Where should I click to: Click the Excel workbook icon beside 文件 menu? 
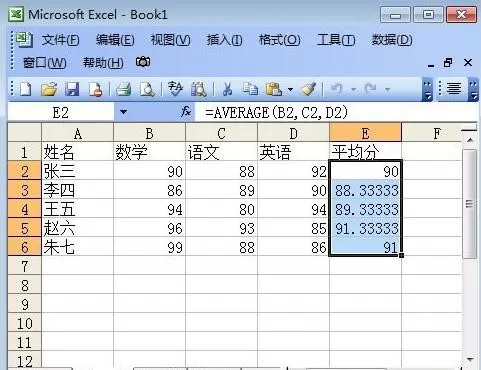point(24,40)
